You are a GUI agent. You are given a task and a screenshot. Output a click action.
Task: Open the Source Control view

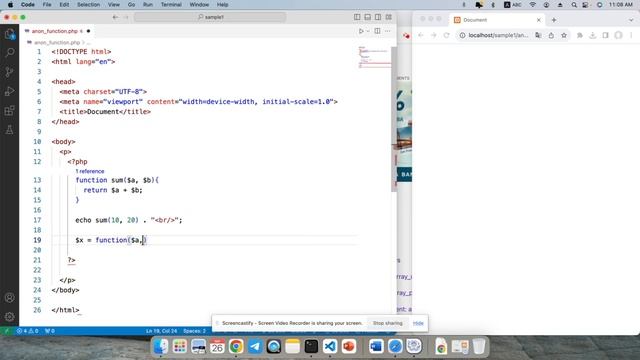(9, 72)
